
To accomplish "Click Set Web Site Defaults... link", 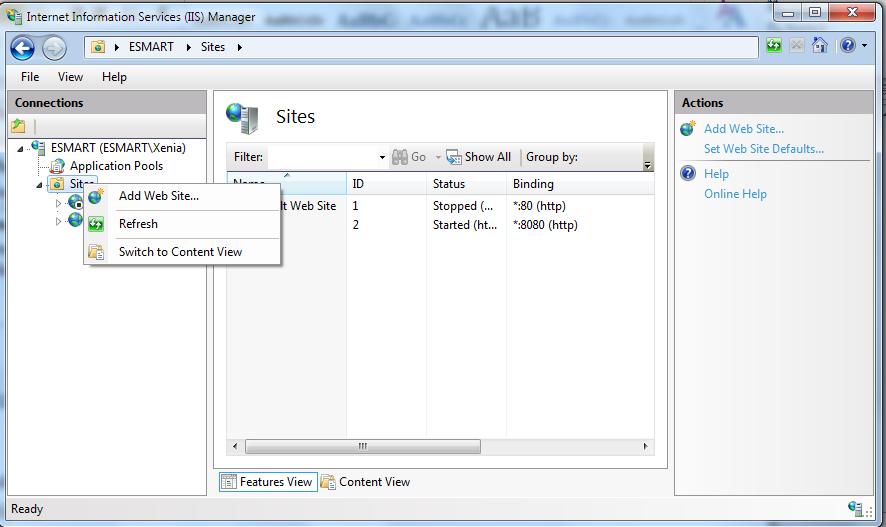I will [763, 149].
